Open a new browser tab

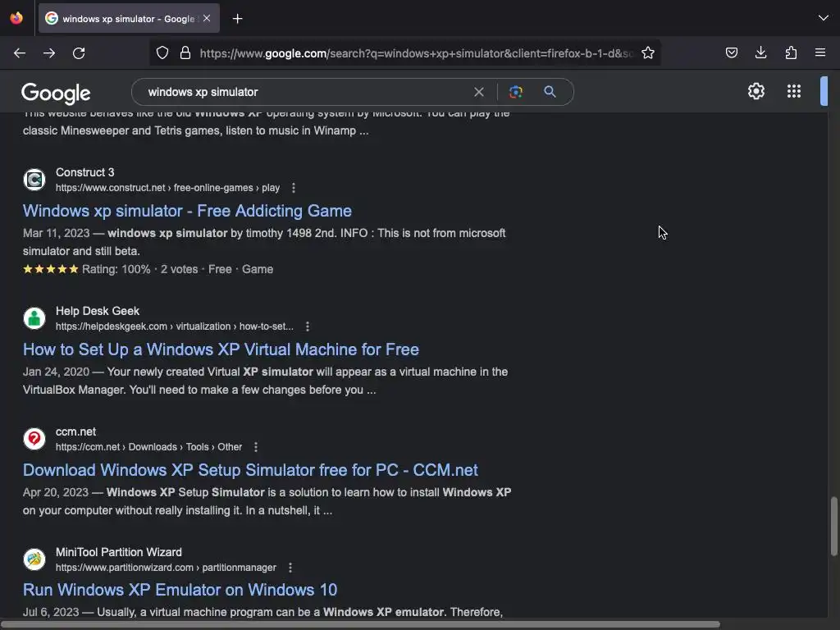pos(237,19)
